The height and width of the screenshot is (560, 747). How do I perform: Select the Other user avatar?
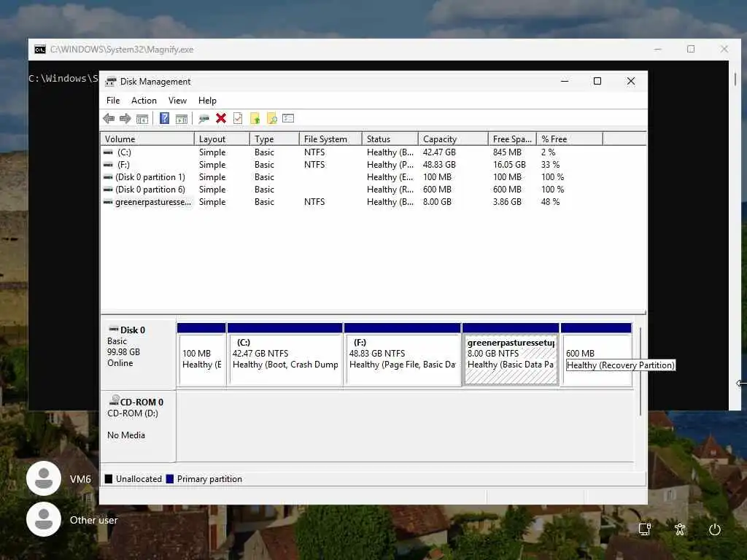tap(44, 519)
